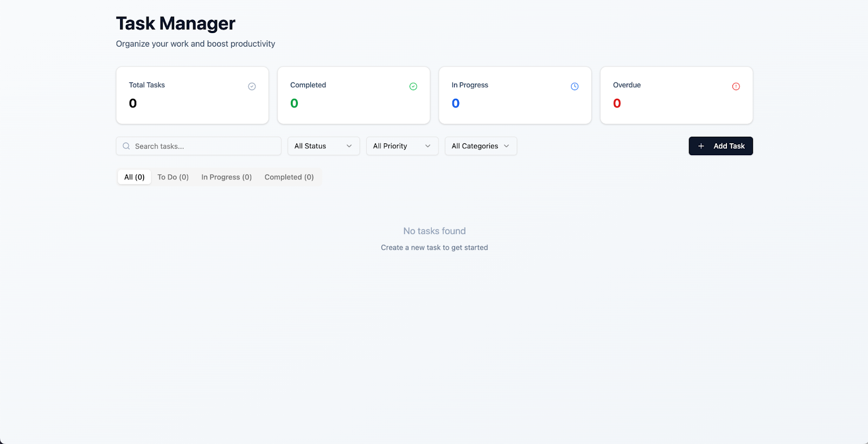Screen dimensions: 868x444
Task: Click the plus icon on Add Task
Action: (x=701, y=146)
